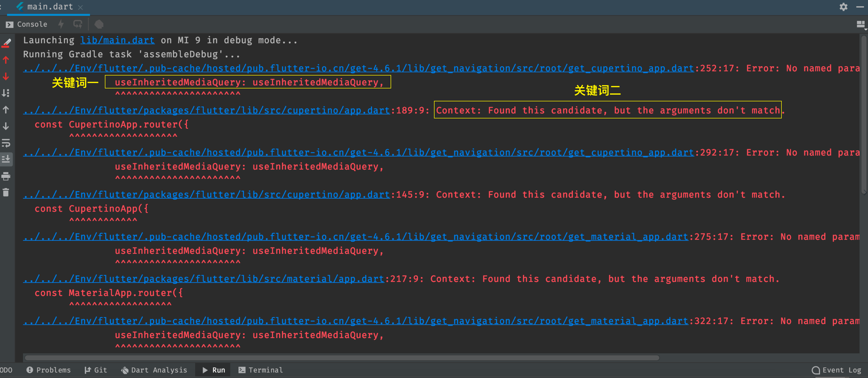Image resolution: width=868 pixels, height=378 pixels.
Task: Click the red down arrow icon
Action: point(6,77)
